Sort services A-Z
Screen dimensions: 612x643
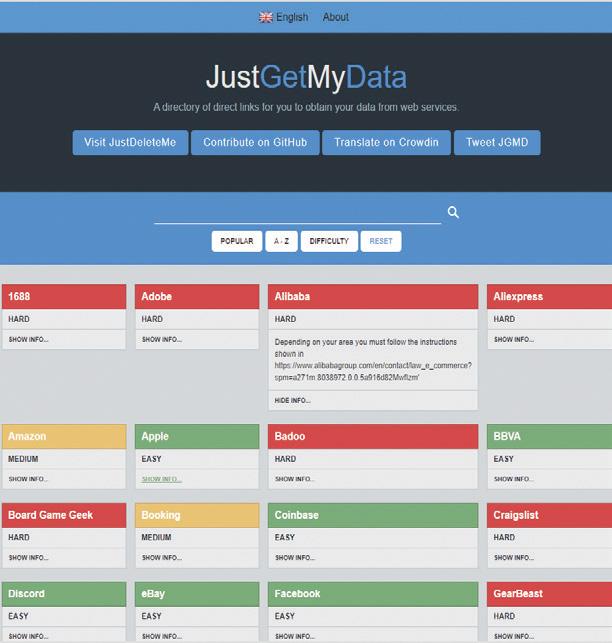pos(281,241)
